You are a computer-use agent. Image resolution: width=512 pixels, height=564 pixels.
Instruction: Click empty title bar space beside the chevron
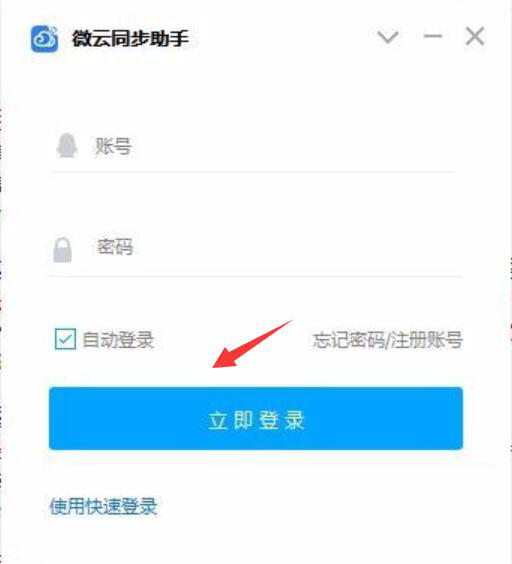284,37
